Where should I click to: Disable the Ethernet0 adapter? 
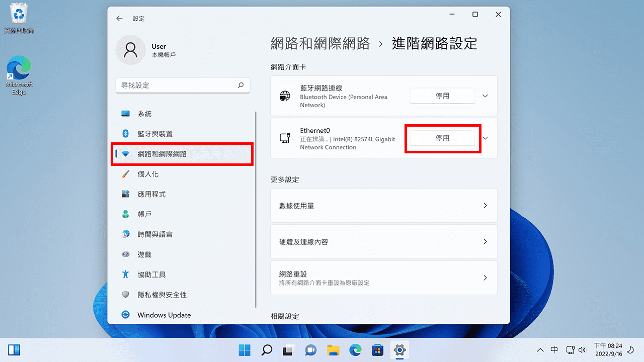tap(442, 138)
